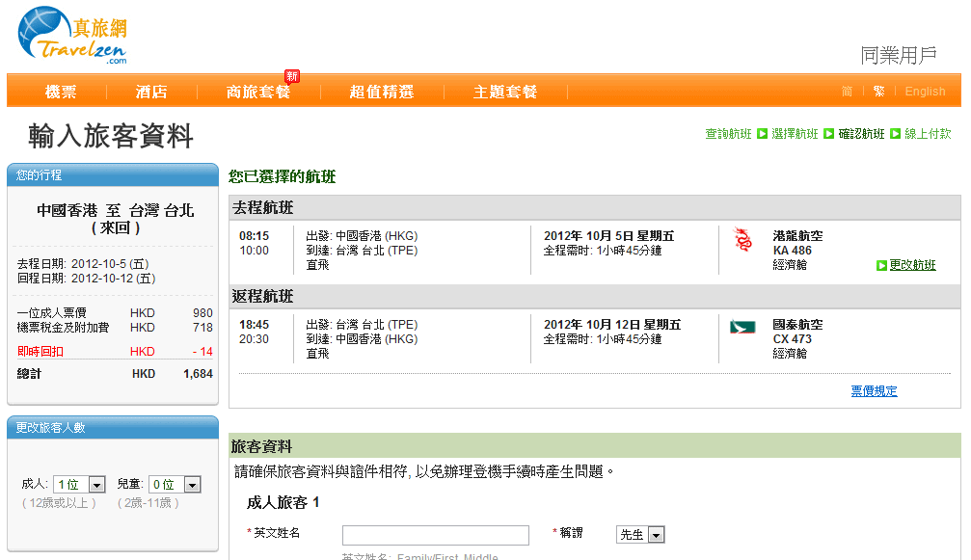Click the 更改航班 link
This screenshot has width=971, height=560.
pos(912,265)
